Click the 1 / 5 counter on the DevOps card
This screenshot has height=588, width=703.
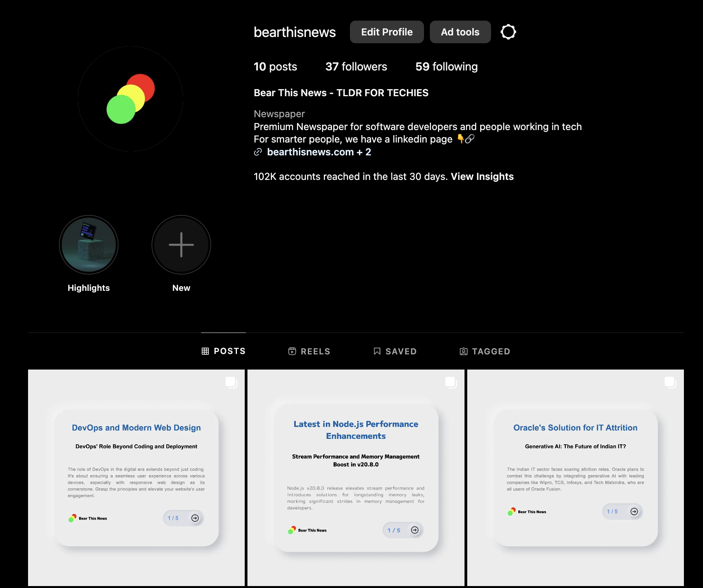pyautogui.click(x=173, y=518)
